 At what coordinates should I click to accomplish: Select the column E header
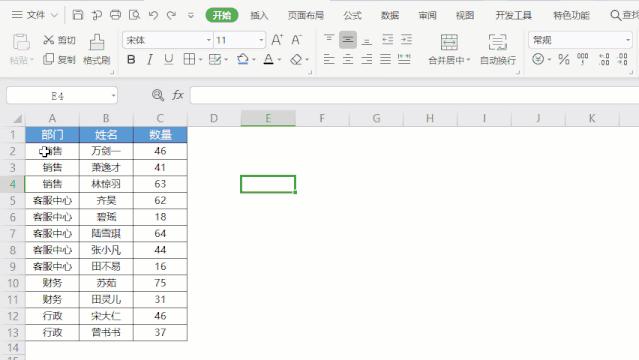pos(268,118)
